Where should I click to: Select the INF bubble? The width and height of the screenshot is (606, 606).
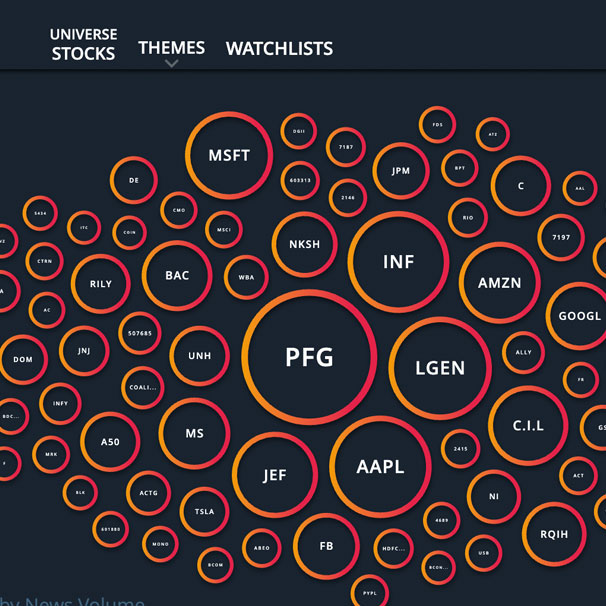[x=398, y=262]
